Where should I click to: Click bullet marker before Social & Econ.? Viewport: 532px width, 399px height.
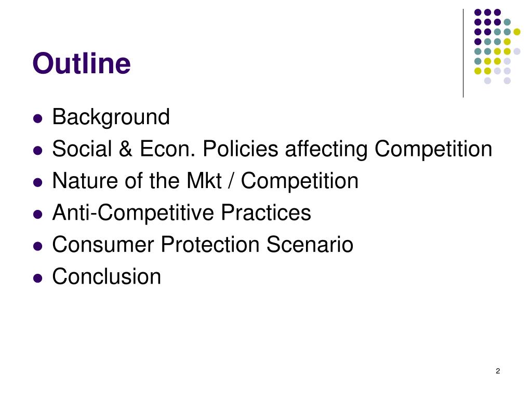38,151
